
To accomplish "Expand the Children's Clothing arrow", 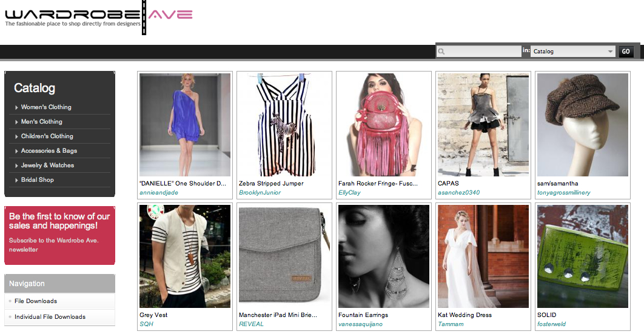I will coord(16,136).
